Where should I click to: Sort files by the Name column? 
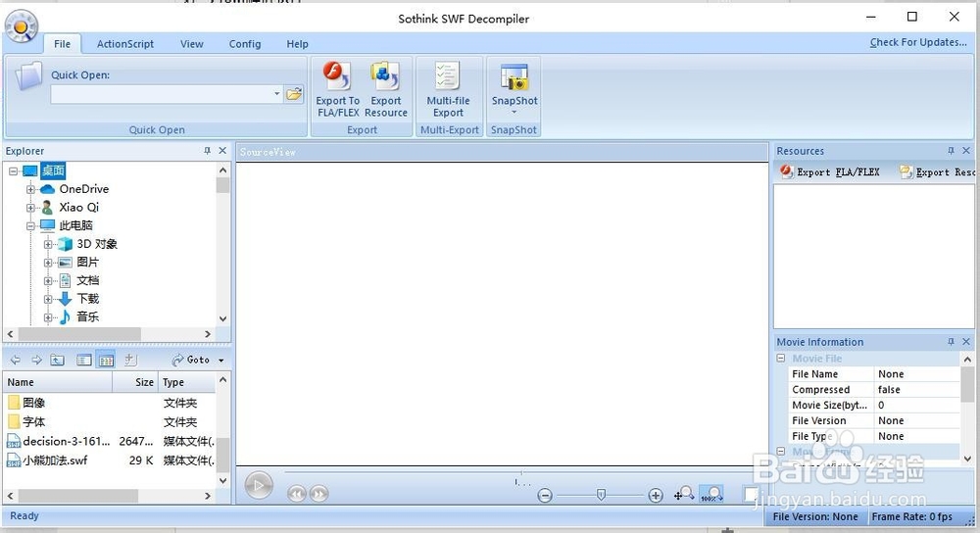pos(58,382)
